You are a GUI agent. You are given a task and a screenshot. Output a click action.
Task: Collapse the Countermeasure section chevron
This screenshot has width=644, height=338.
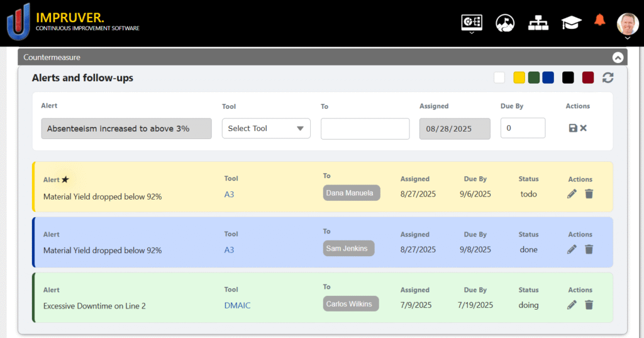[618, 57]
